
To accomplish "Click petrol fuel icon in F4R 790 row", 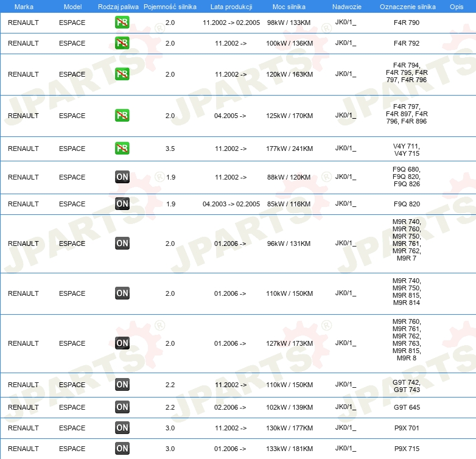I will (122, 23).
